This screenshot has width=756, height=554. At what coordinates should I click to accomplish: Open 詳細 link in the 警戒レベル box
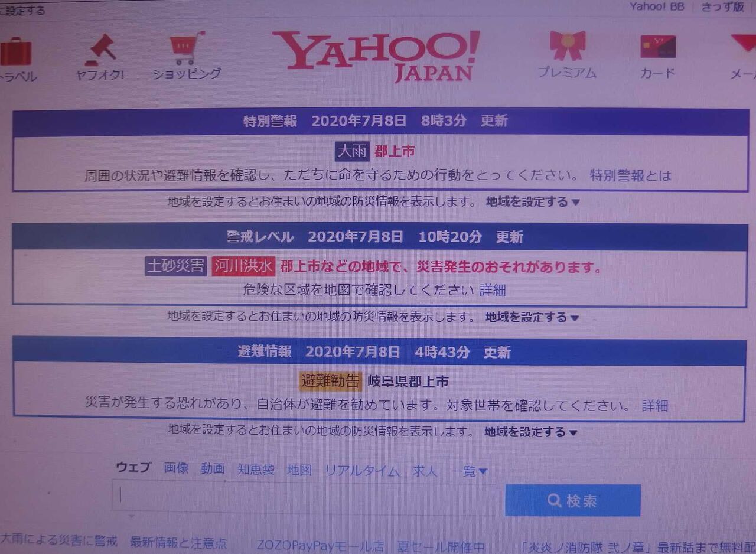(x=493, y=290)
